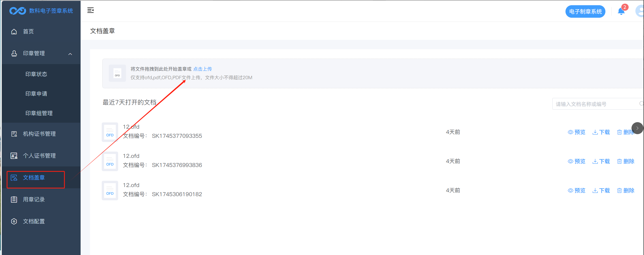Click the first 12.ofd file icon
The image size is (644, 255).
110,132
